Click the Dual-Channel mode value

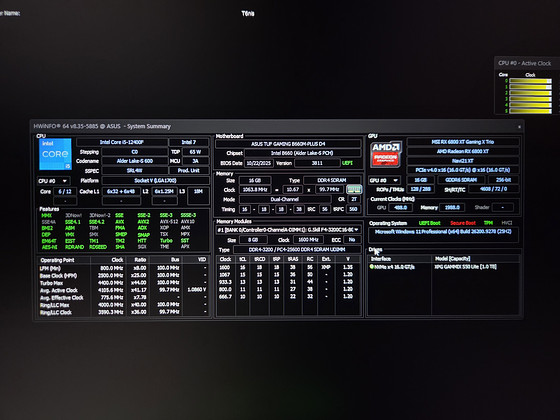point(285,199)
